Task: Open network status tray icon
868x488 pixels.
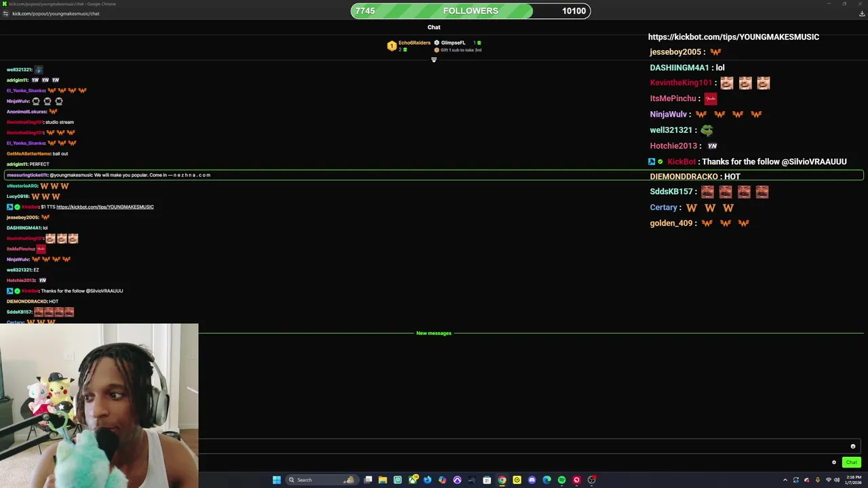Action: click(x=828, y=480)
